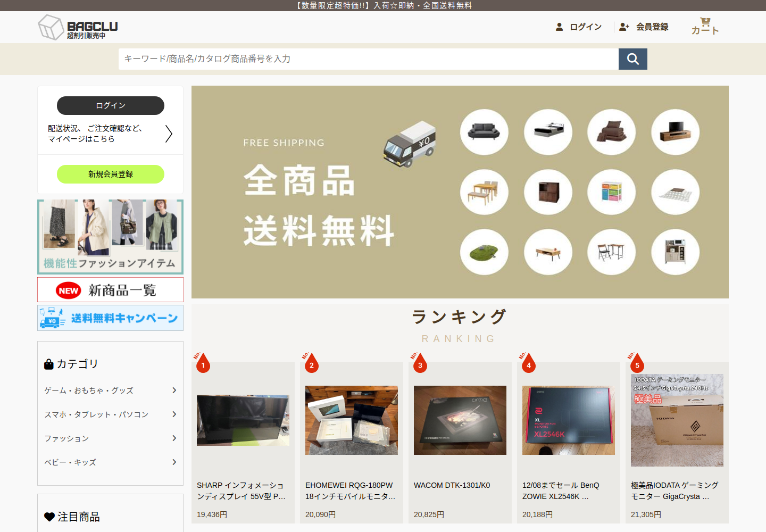Open the 会員登録 link in header
The height and width of the screenshot is (532, 766).
(652, 27)
